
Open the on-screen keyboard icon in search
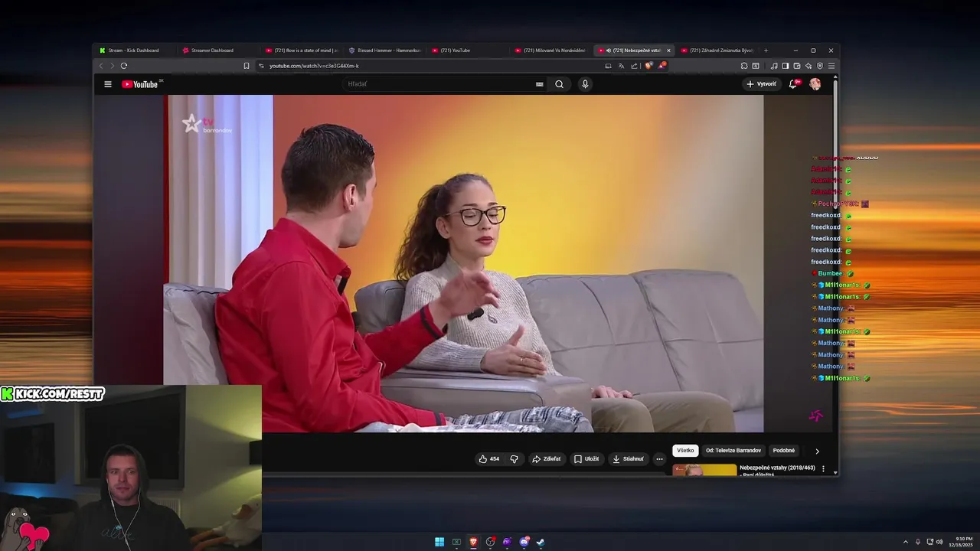point(539,84)
